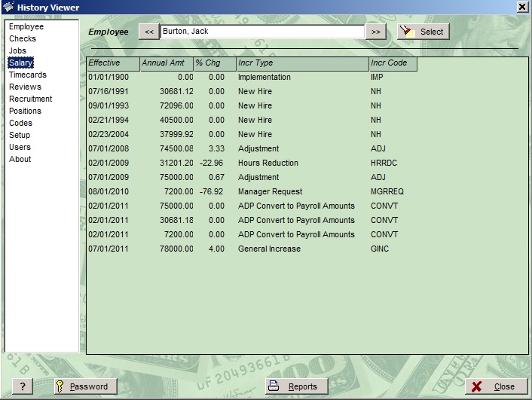
Task: Click the 4.00 percent change cell
Action: [216, 249]
